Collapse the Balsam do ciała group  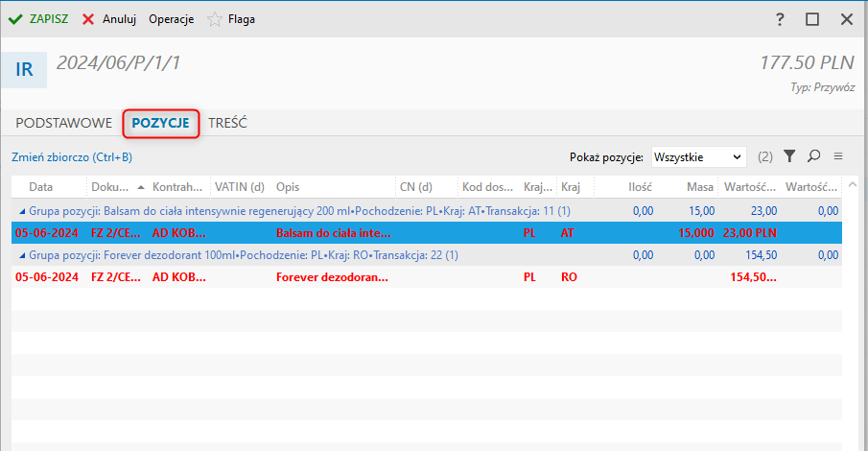[22, 211]
